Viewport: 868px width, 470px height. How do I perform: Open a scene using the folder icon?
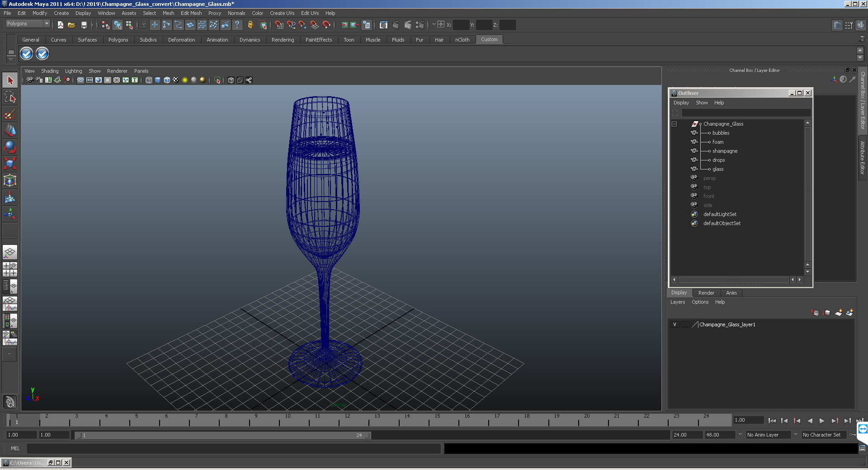(71, 25)
